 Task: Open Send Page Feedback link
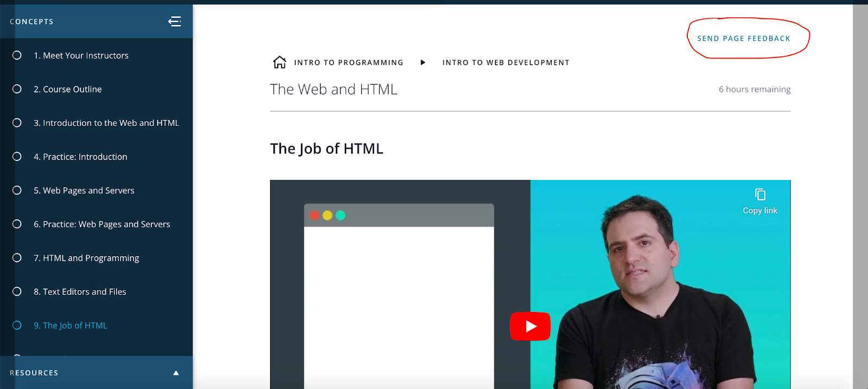pos(744,39)
